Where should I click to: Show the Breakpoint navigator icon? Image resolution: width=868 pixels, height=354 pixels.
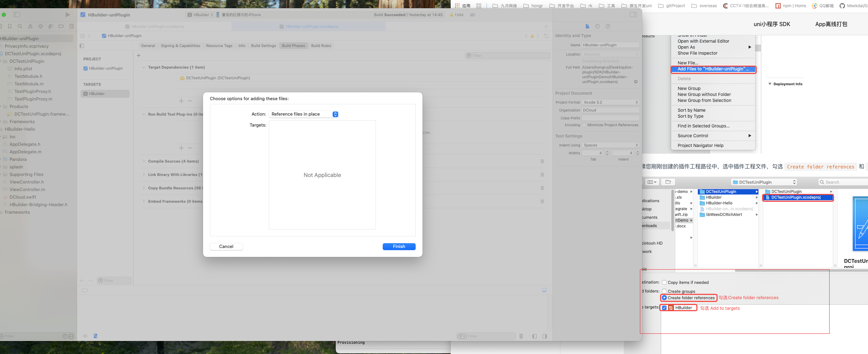point(61,26)
